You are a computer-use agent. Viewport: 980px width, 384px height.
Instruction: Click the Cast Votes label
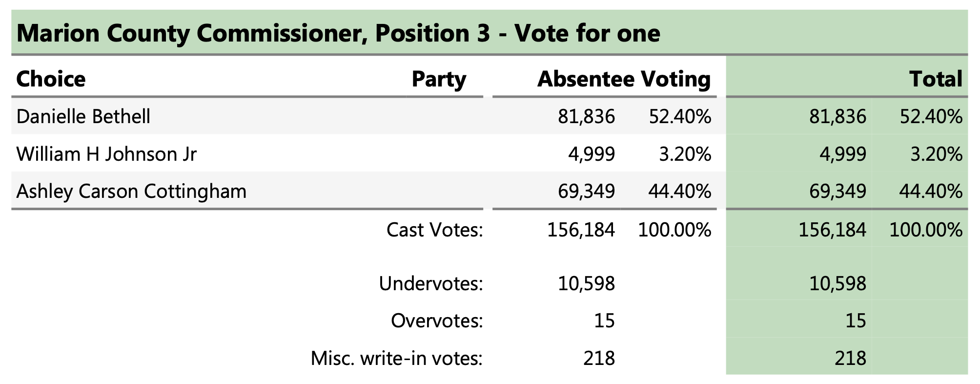coord(434,230)
